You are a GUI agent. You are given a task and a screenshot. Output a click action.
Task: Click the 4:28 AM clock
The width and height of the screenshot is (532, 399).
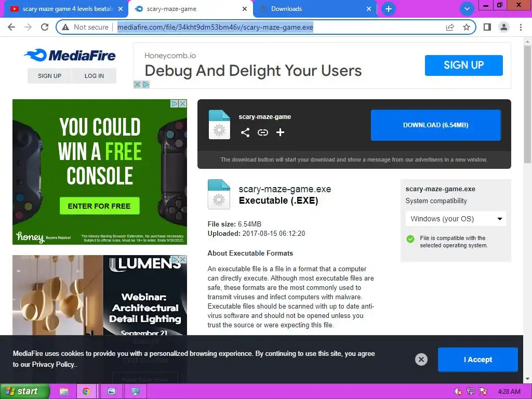pyautogui.click(x=509, y=392)
